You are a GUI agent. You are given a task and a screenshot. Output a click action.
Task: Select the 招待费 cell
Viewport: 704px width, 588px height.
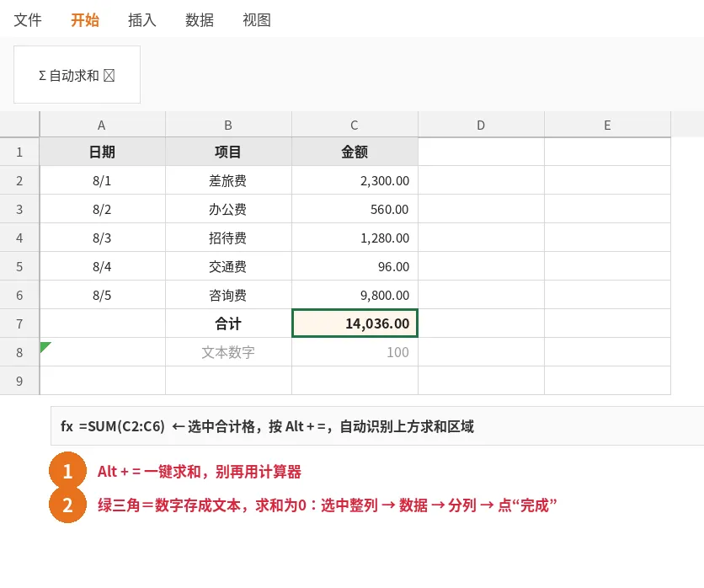[x=228, y=238]
